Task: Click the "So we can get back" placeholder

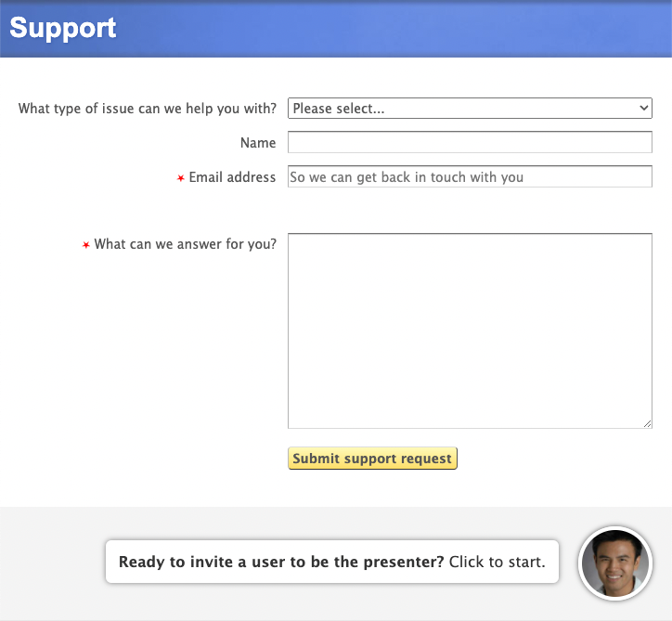Action: pyautogui.click(x=407, y=177)
